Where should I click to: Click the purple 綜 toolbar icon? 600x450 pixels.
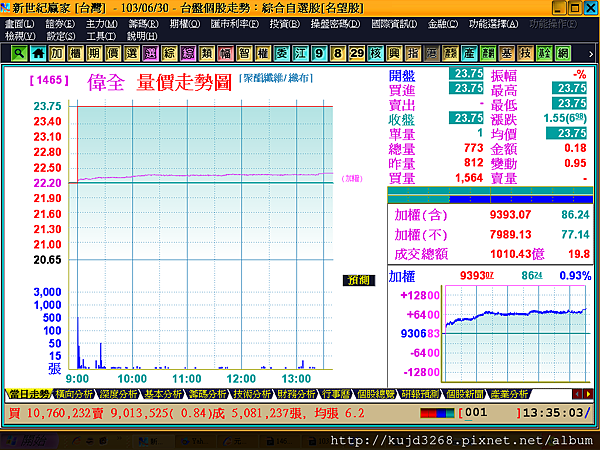188,53
